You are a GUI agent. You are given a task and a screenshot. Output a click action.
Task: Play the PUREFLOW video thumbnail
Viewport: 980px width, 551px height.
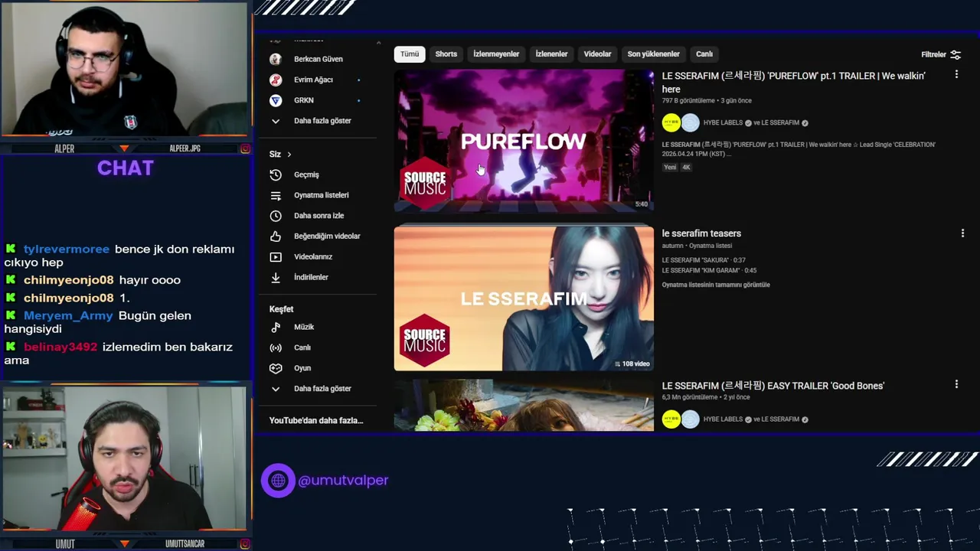pyautogui.click(x=524, y=140)
